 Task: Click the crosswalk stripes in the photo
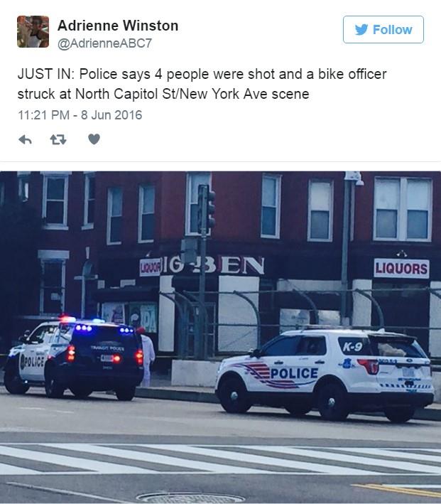220,458
